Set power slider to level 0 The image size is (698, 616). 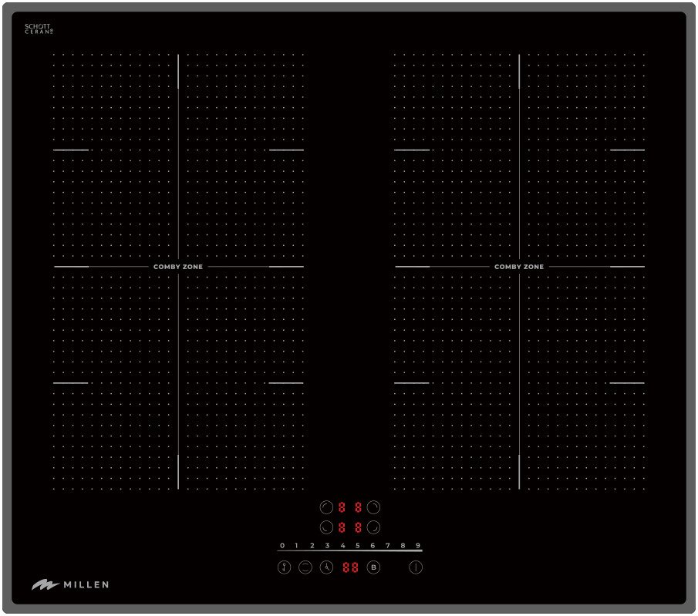282,546
